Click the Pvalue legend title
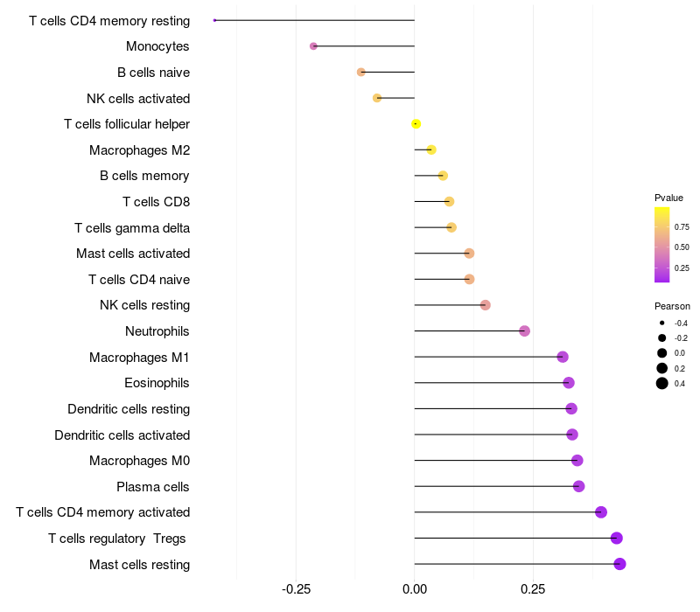The image size is (700, 612). click(x=668, y=198)
